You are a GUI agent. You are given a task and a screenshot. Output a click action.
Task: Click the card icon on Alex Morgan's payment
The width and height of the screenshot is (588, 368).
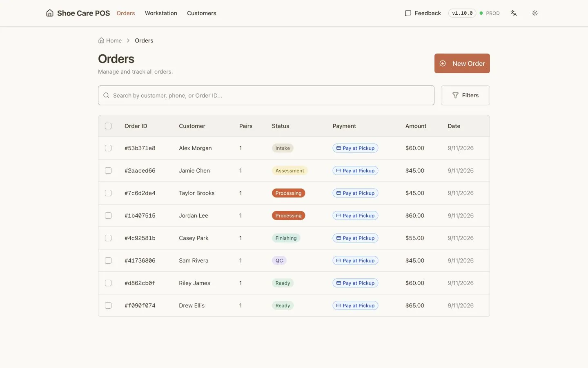[x=339, y=148]
